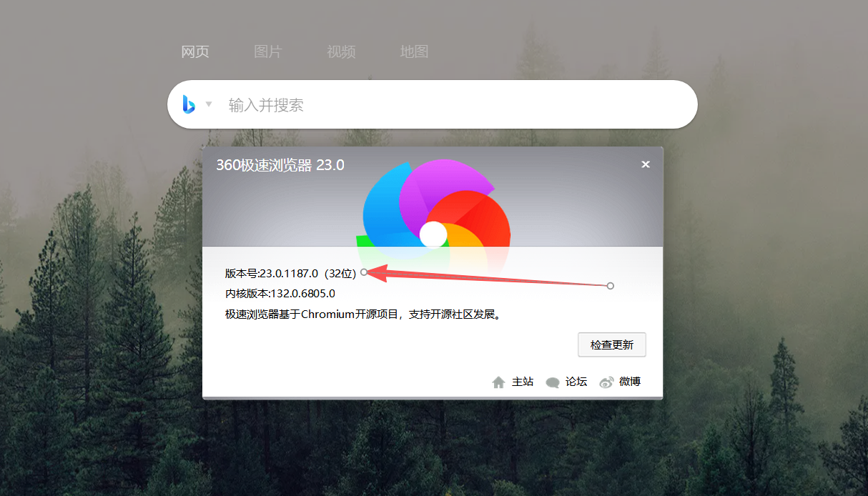Click the Weibo icon beside 微博
Image resolution: width=868 pixels, height=496 pixels.
tap(606, 382)
